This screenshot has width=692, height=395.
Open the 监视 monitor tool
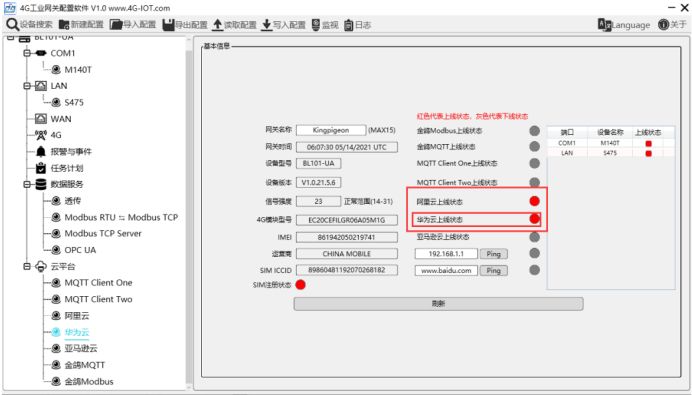point(325,25)
